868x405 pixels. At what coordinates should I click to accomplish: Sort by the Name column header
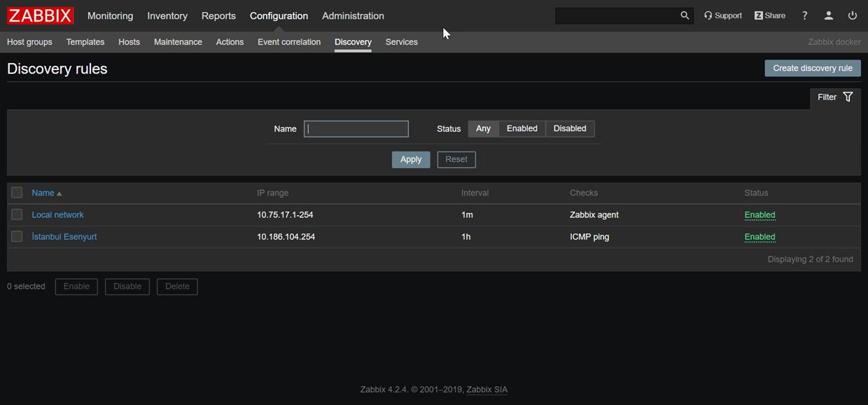43,193
